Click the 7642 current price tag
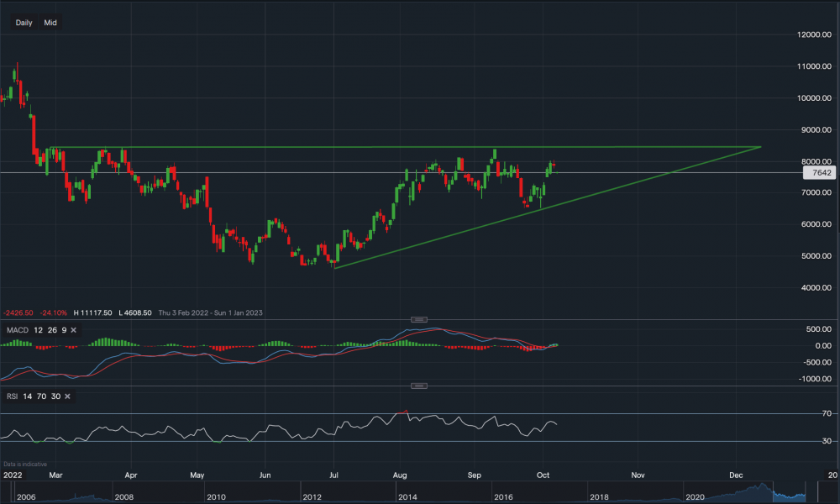The image size is (840, 504). coord(817,173)
